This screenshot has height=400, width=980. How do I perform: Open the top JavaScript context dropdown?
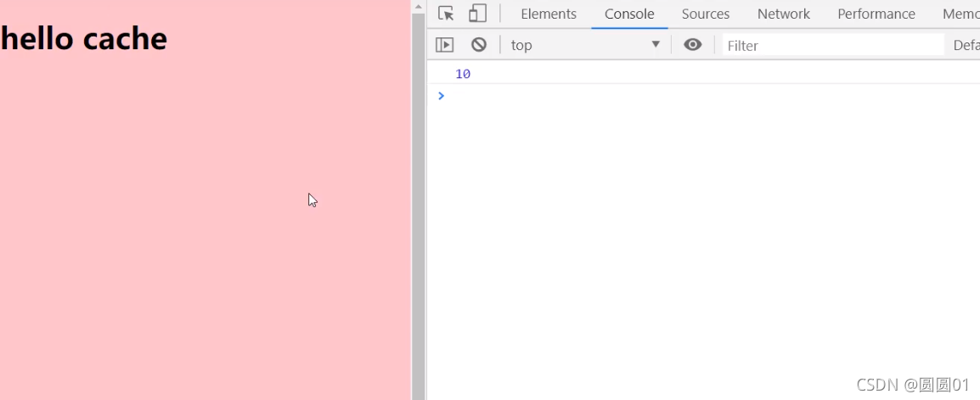585,45
